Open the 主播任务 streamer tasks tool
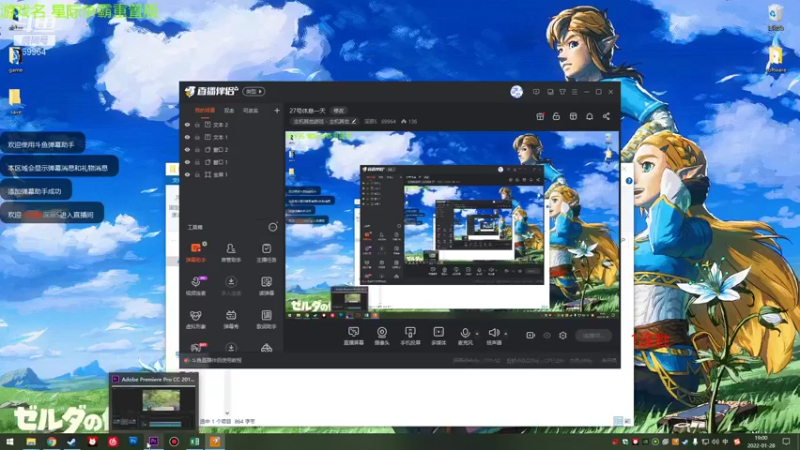Screen dimensions: 800x450 (x=266, y=253)
